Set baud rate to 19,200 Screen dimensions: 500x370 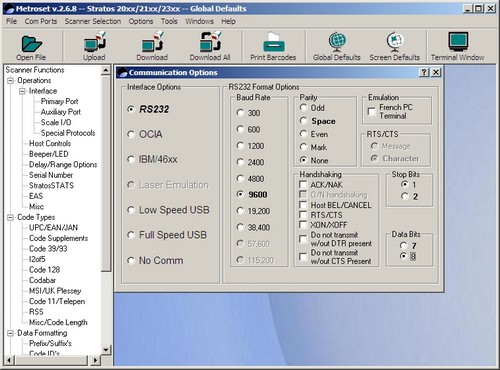pos(240,211)
